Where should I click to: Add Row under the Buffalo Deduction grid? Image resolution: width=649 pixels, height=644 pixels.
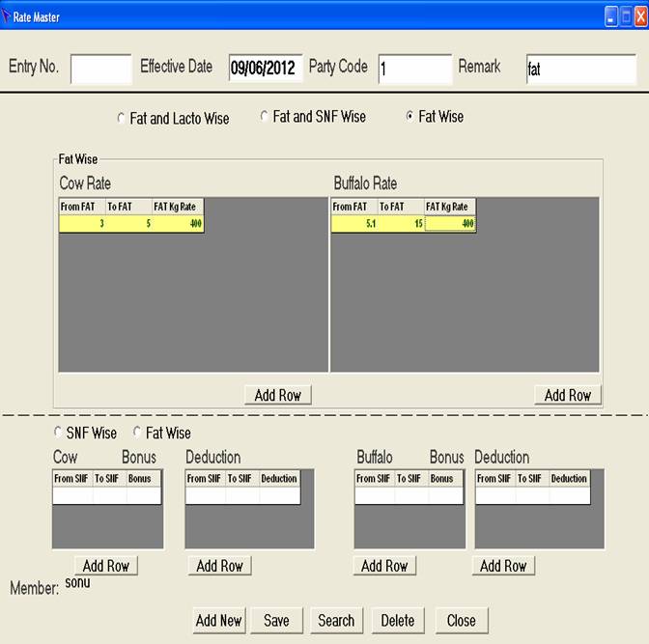click(x=503, y=566)
